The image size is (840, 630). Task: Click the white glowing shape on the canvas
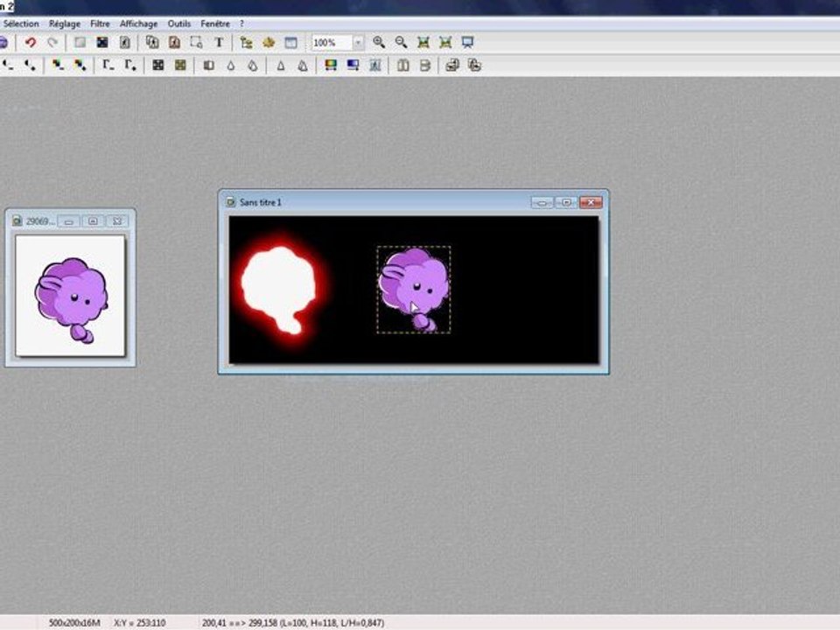click(x=278, y=292)
